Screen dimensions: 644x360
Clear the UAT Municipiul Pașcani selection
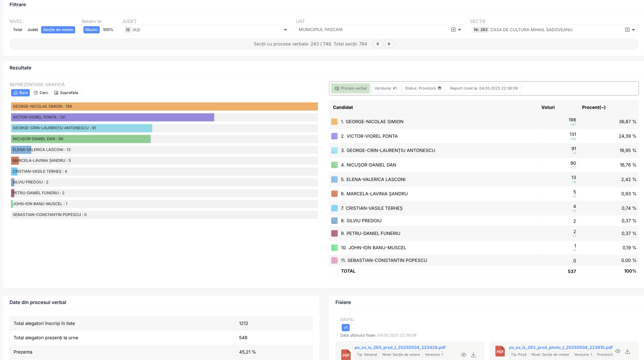click(453, 30)
